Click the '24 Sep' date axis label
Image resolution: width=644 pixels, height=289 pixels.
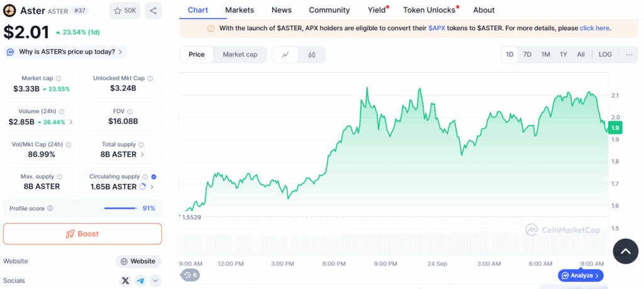point(437,263)
